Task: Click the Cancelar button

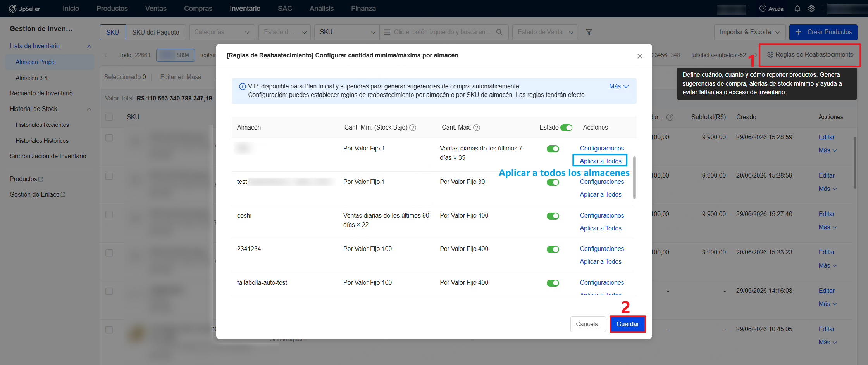Action: [x=588, y=324]
